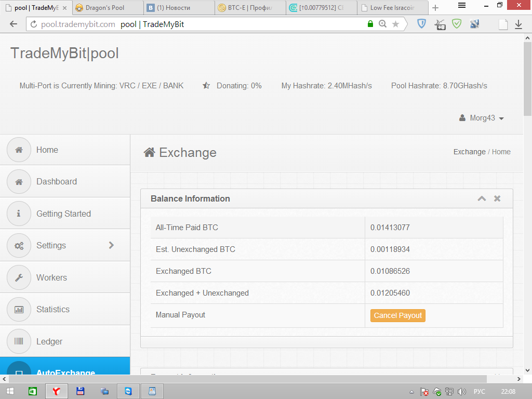The height and width of the screenshot is (399, 532).
Task: Open the Home sidebar icon
Action: tap(19, 150)
